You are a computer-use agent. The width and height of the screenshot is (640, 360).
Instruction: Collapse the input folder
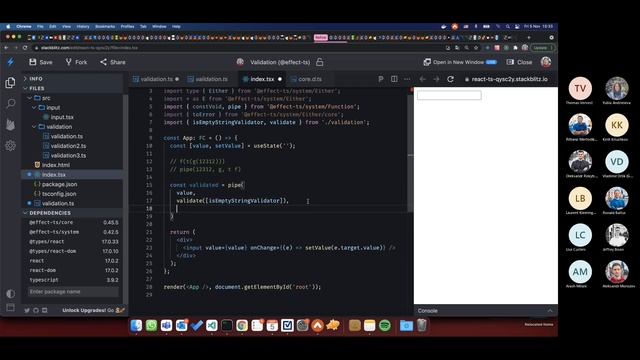pyautogui.click(x=48, y=107)
